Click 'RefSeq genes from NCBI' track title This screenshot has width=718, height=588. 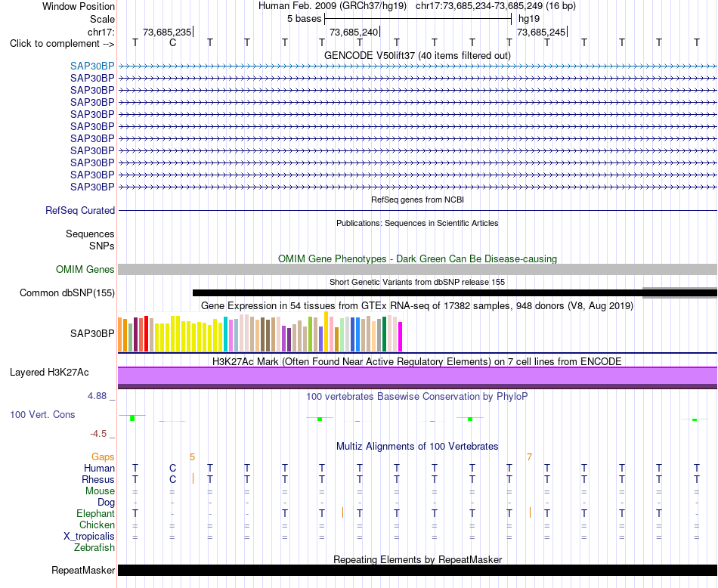pyautogui.click(x=417, y=200)
